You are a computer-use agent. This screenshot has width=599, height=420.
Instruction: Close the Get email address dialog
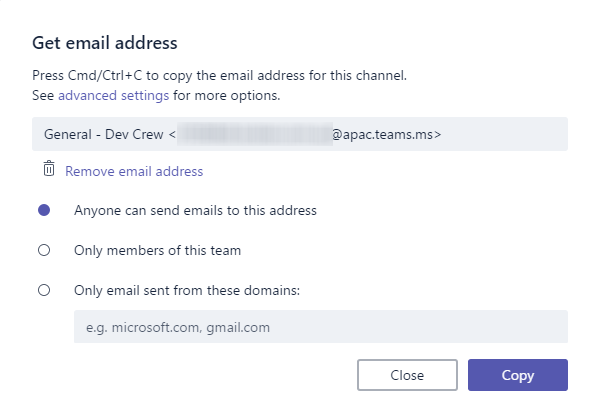[x=407, y=375]
